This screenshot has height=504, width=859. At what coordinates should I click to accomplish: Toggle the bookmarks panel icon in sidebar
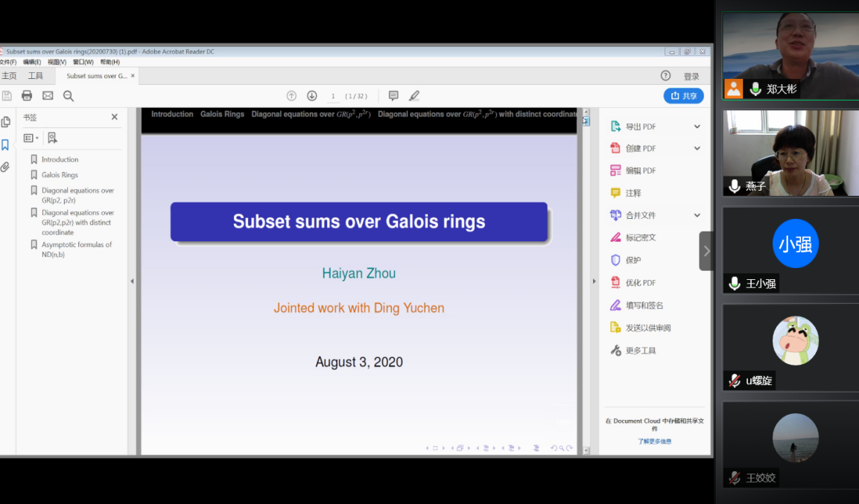6,145
